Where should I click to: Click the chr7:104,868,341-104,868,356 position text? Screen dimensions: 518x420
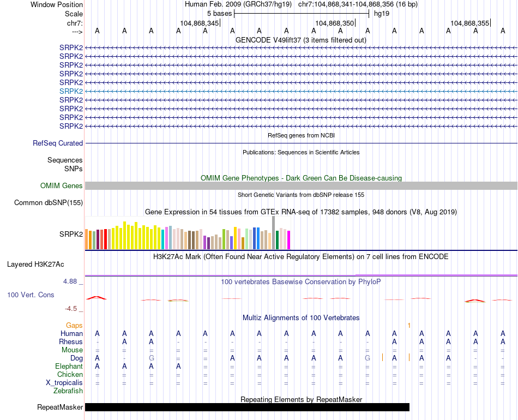358,4
